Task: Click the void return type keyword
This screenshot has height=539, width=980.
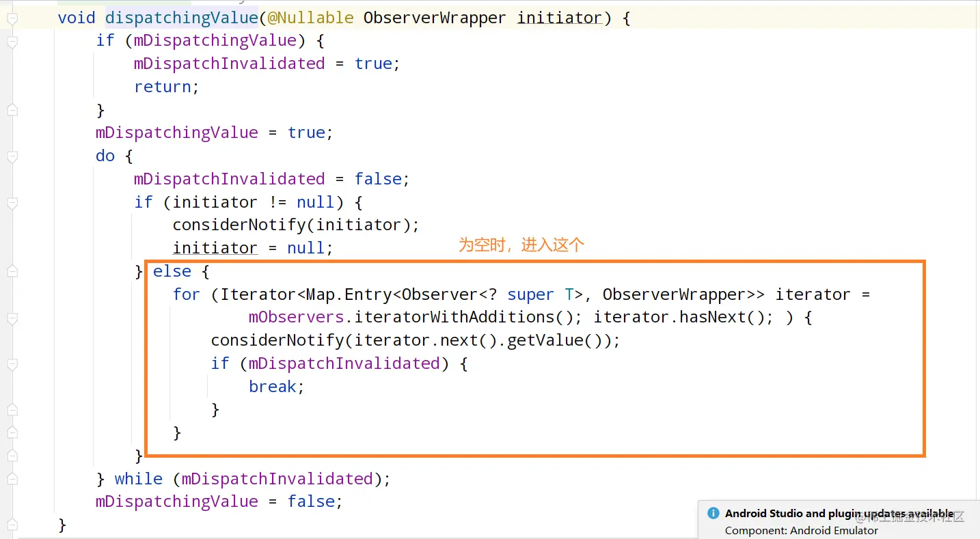Action: point(77,18)
